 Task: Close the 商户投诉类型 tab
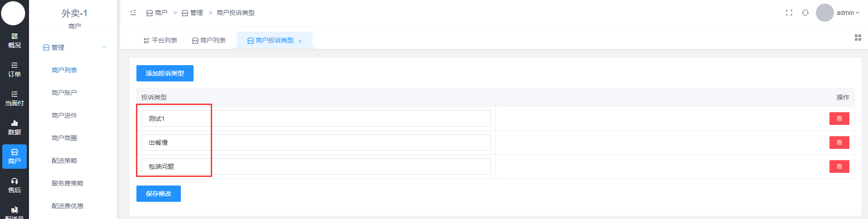(300, 41)
